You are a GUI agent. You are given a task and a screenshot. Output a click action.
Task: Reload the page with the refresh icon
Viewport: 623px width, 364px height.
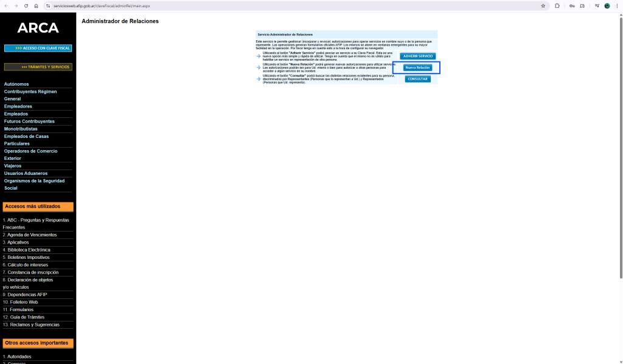[26, 5]
